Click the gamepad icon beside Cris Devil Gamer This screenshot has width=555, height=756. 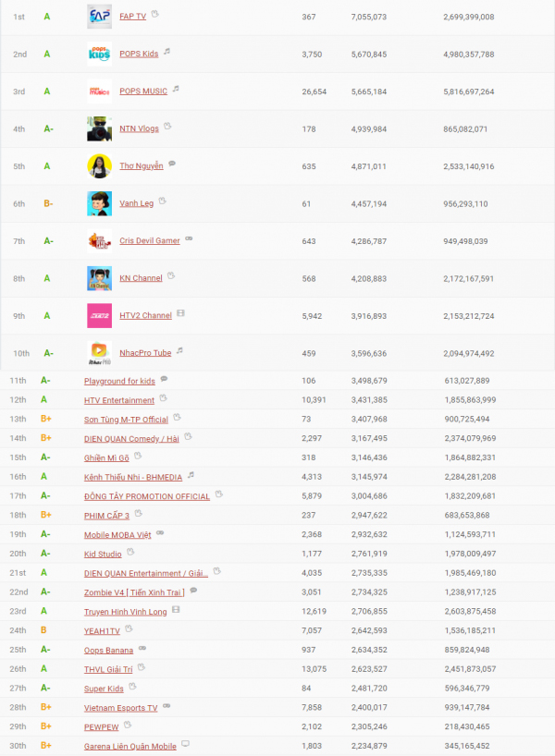(189, 239)
